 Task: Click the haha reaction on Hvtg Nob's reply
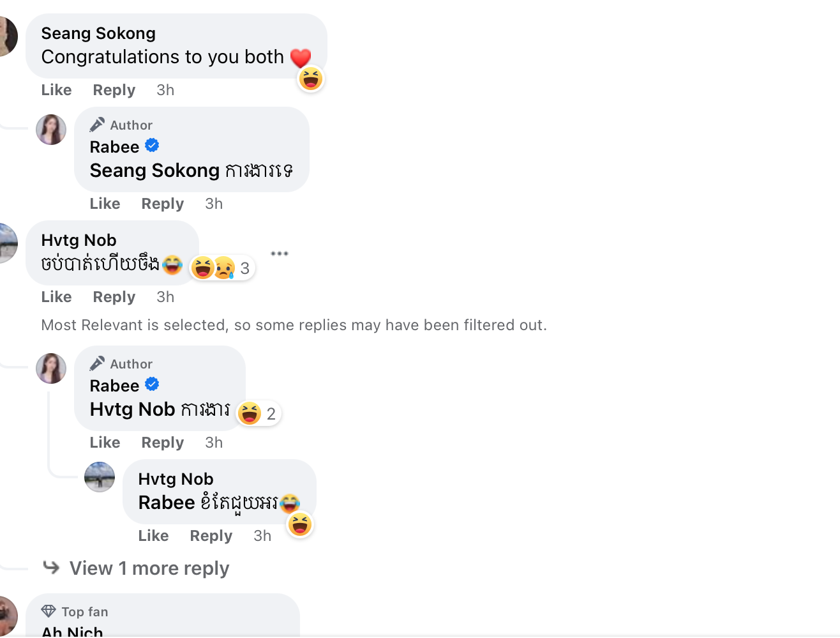point(300,525)
